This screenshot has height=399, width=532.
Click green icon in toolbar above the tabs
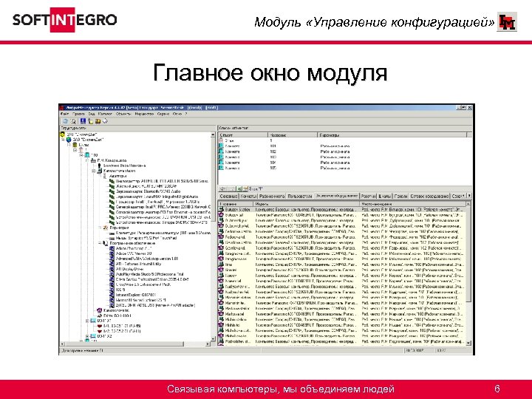239,188
